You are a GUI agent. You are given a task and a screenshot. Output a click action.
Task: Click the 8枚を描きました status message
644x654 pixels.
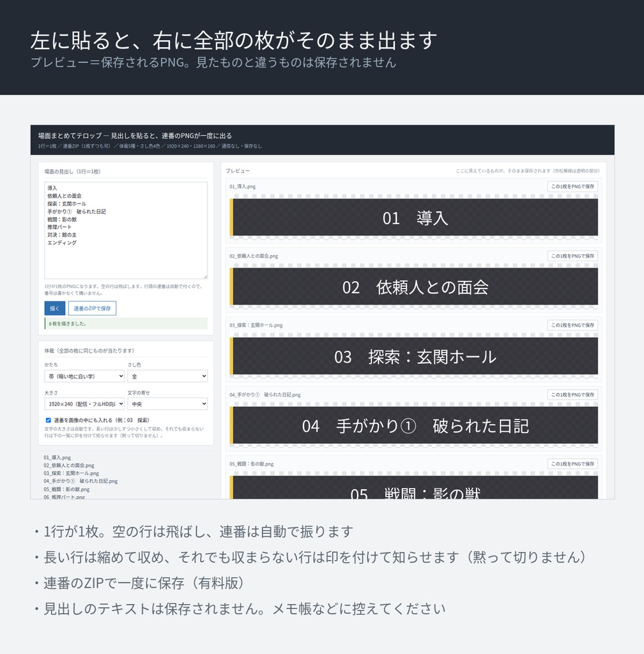[126, 323]
